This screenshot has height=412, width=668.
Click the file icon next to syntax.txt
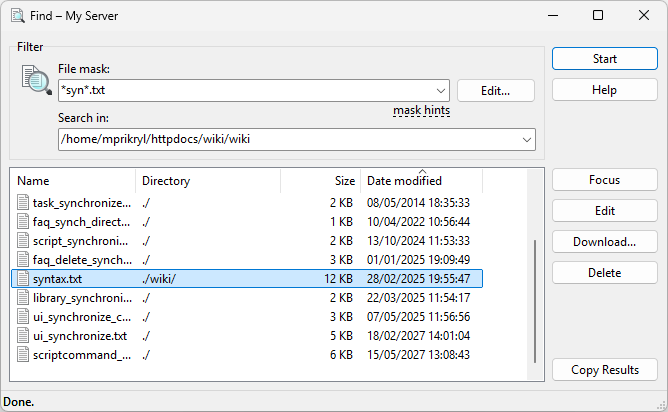pos(23,278)
